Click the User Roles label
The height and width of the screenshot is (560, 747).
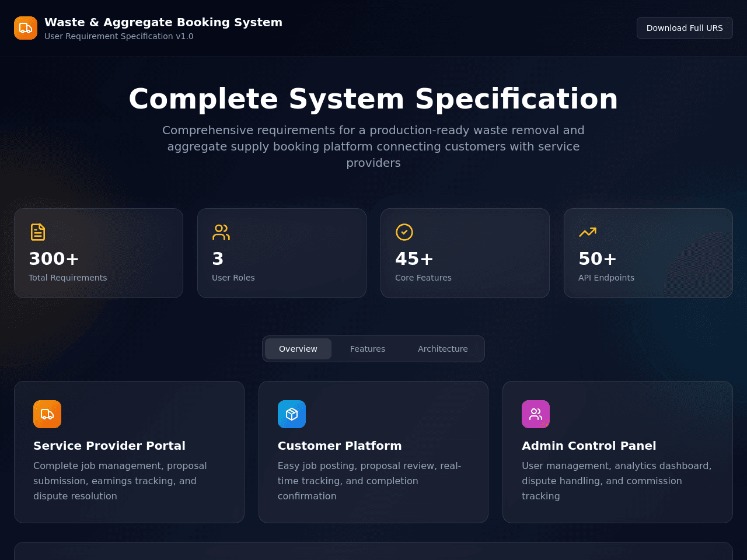click(233, 278)
